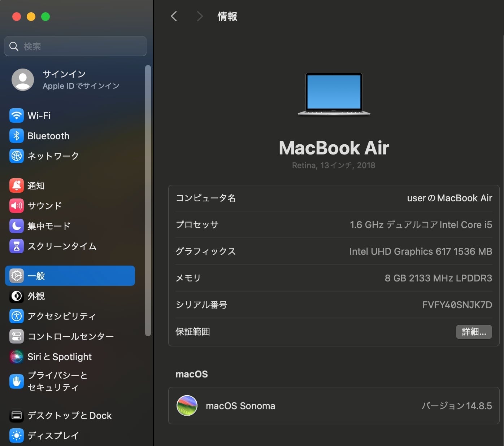The image size is (504, 446).
Task: Click the 詳細... warranty button
Action: 474,332
